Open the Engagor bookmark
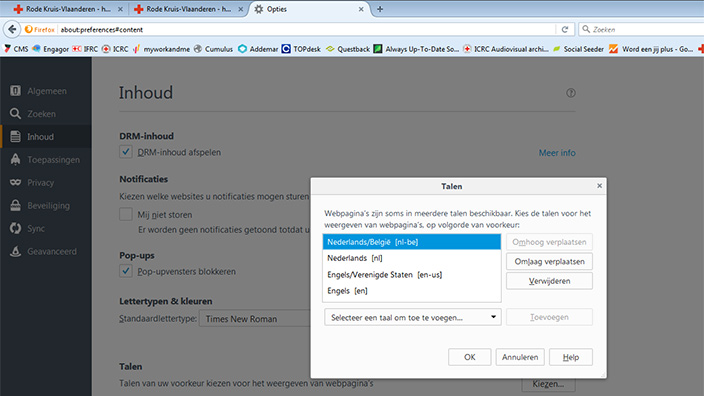Viewport: 704px width, 396px height. pyautogui.click(x=51, y=49)
